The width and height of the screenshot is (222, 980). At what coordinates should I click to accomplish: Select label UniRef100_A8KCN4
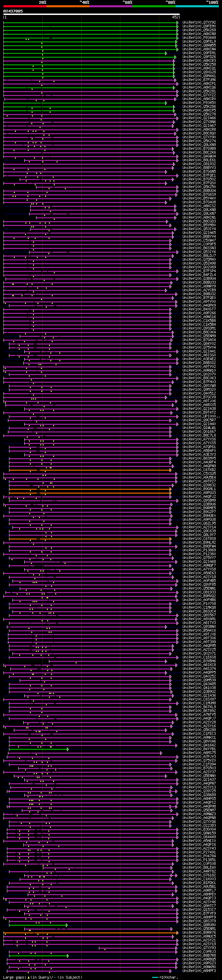tap(199, 49)
